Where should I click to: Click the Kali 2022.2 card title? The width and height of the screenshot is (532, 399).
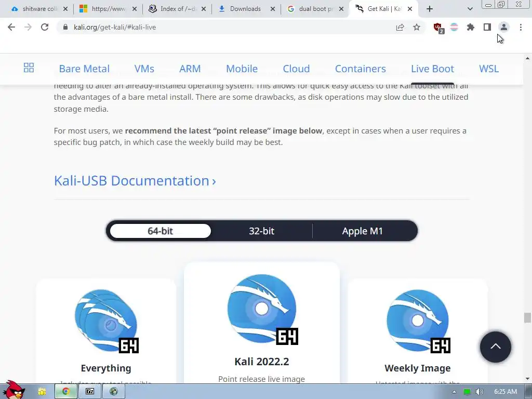click(262, 362)
